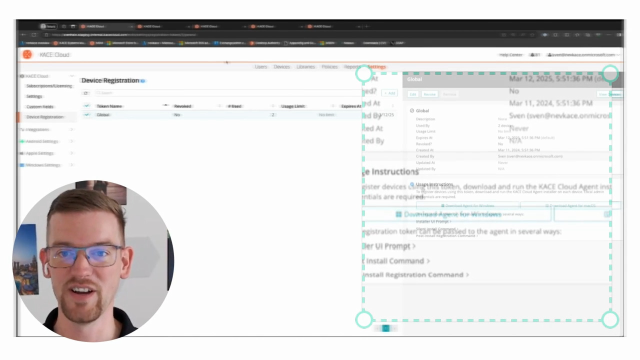
Task: Select Settings in the sidebar list
Action: point(34,96)
